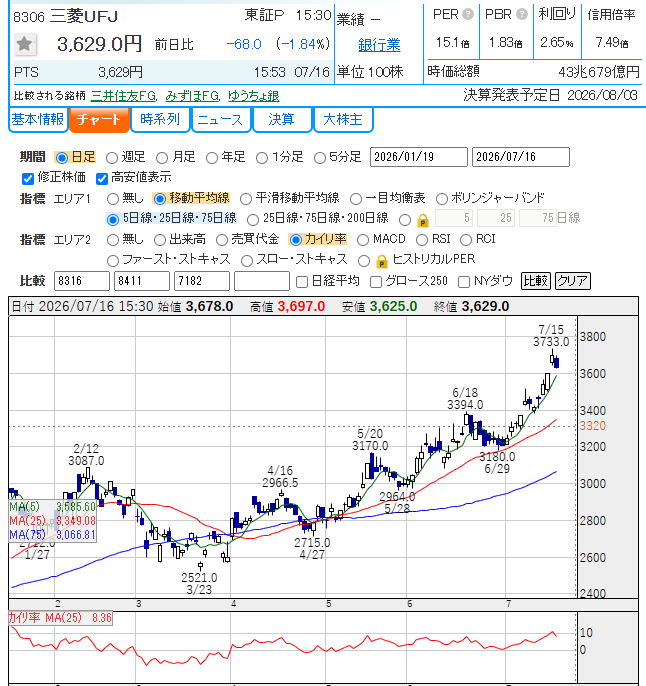
Task: Open the PER help question mark
Action: 468,14
